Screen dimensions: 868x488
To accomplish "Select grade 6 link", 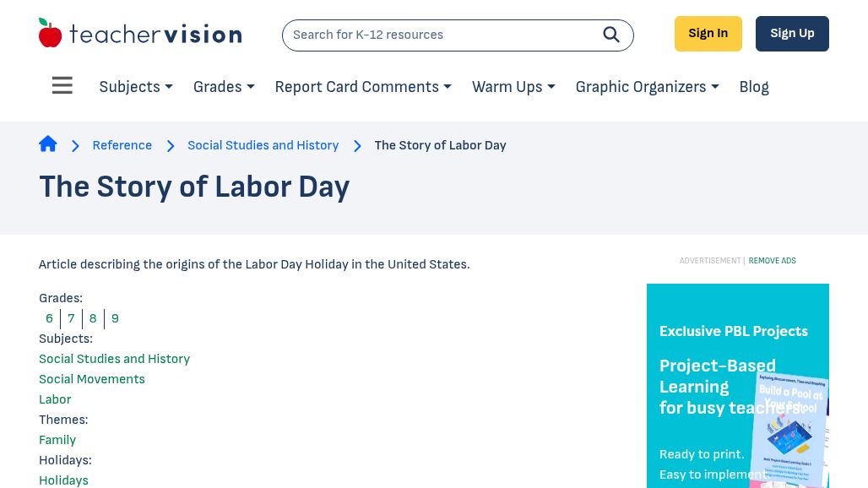I will (x=49, y=318).
